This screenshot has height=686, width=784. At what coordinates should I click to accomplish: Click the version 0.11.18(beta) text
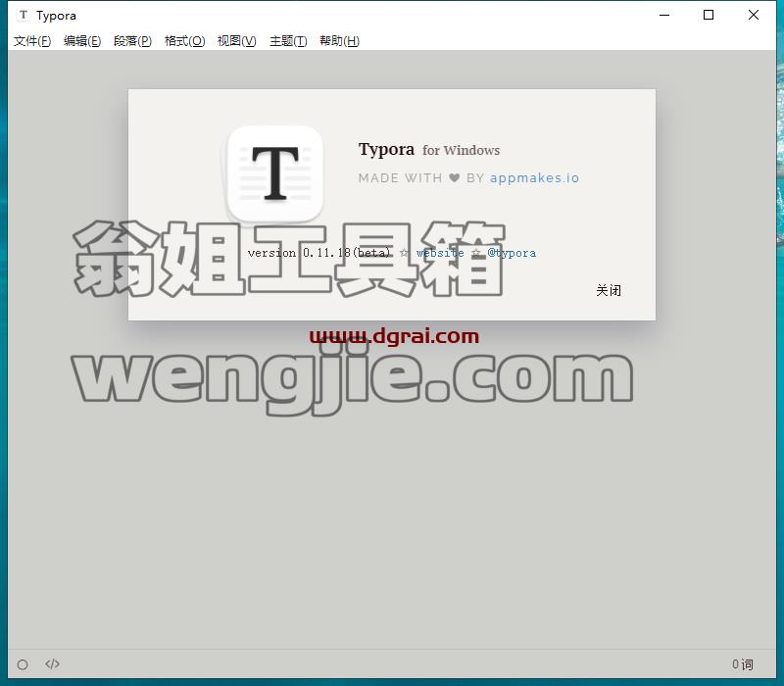tap(319, 253)
